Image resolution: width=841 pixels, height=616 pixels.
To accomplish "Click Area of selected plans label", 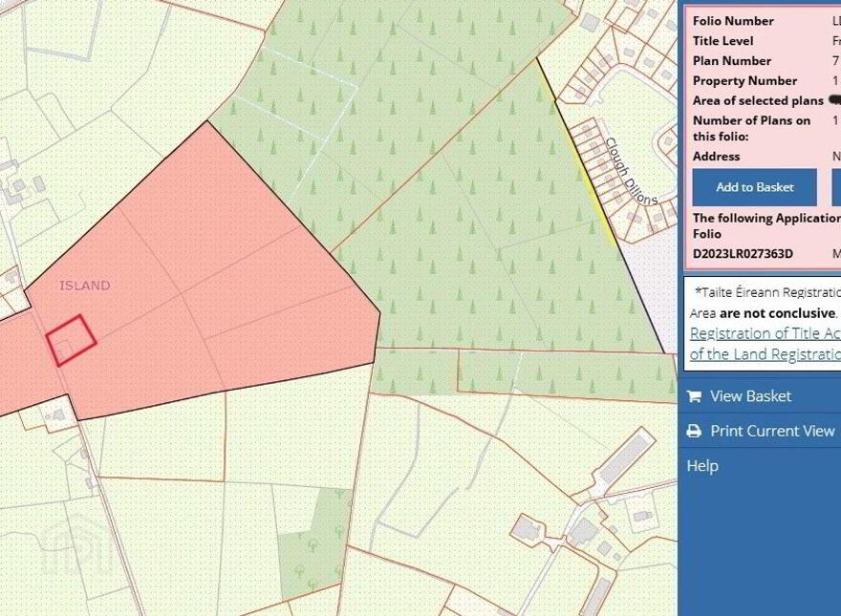I will 758,101.
